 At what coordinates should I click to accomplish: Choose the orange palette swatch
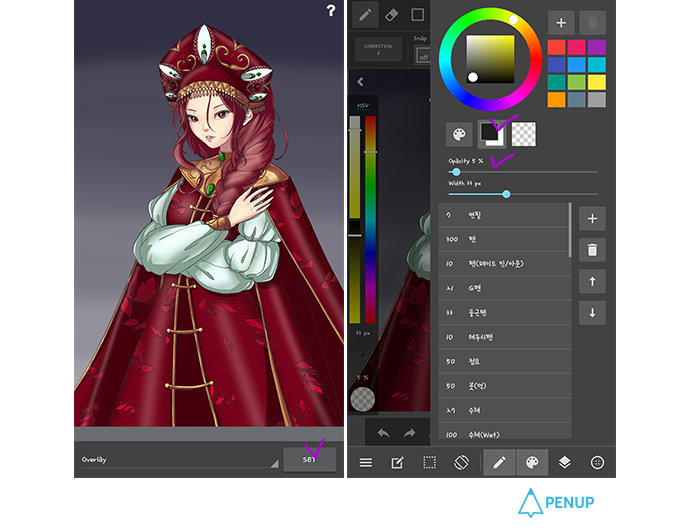557,100
